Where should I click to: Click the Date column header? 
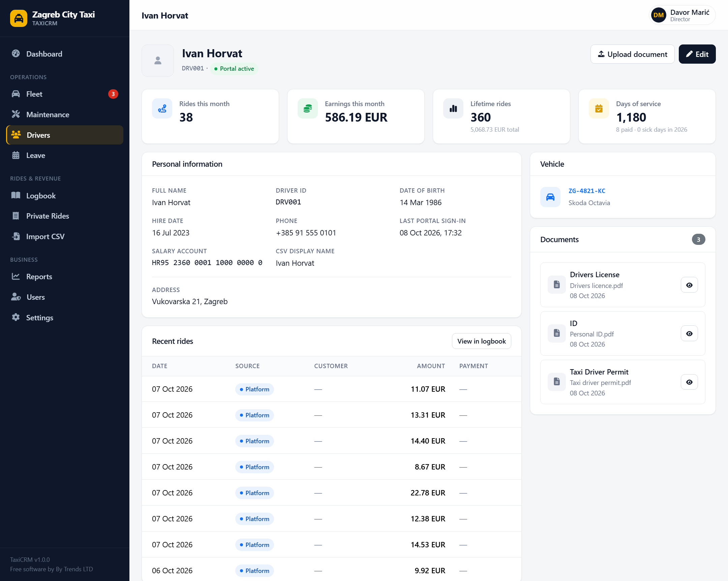pos(159,366)
